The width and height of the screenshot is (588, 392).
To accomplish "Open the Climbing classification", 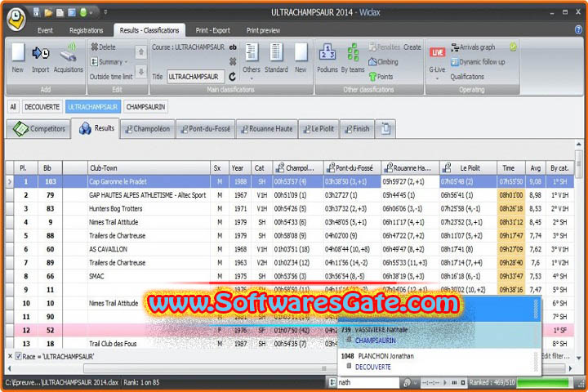I will 383,62.
